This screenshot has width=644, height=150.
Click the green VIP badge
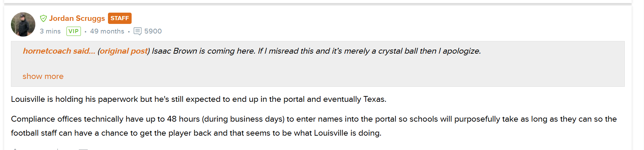pyautogui.click(x=74, y=31)
